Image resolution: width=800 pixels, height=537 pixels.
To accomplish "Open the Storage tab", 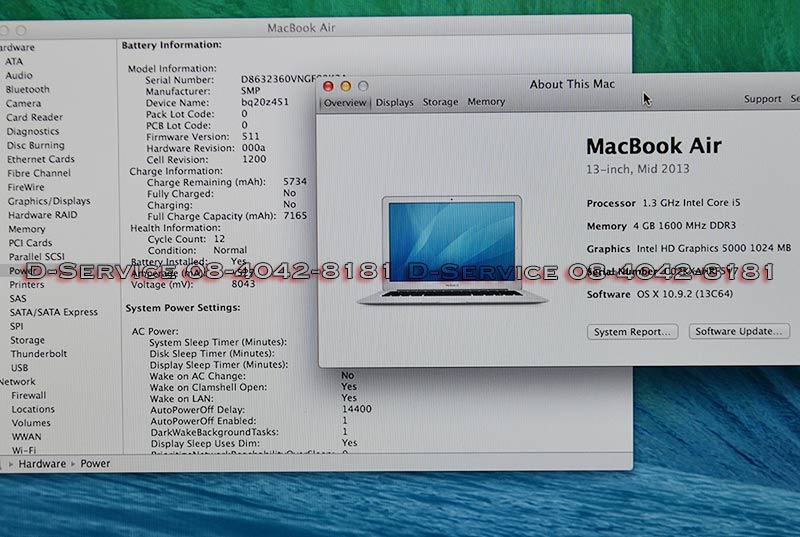I will point(440,102).
